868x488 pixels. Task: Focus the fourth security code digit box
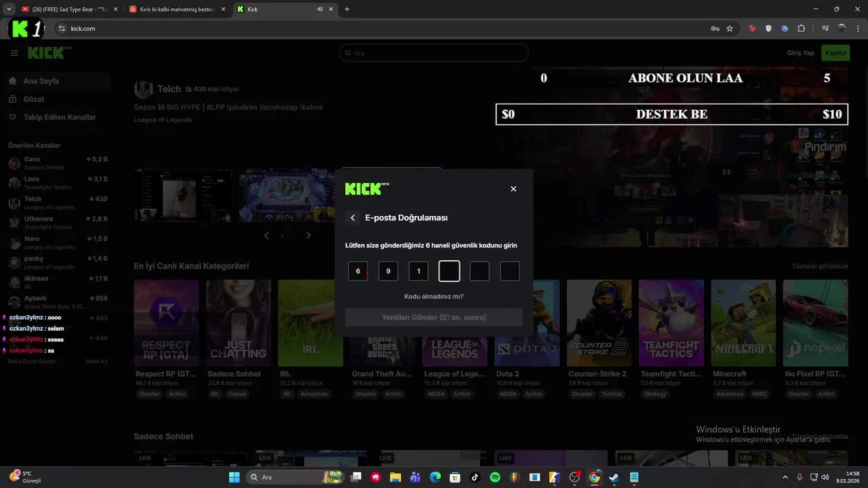coord(449,271)
